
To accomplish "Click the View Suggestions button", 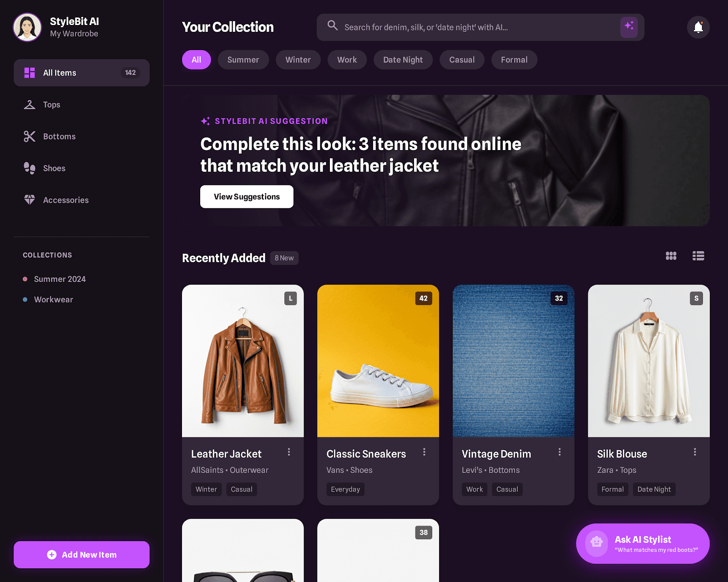I will pos(247,196).
